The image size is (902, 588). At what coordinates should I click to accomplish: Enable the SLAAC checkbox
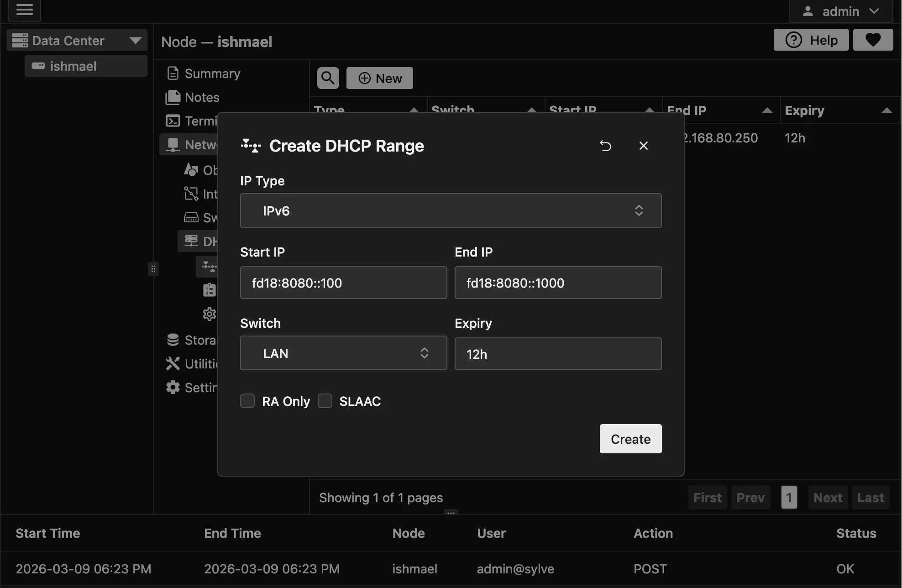click(325, 400)
